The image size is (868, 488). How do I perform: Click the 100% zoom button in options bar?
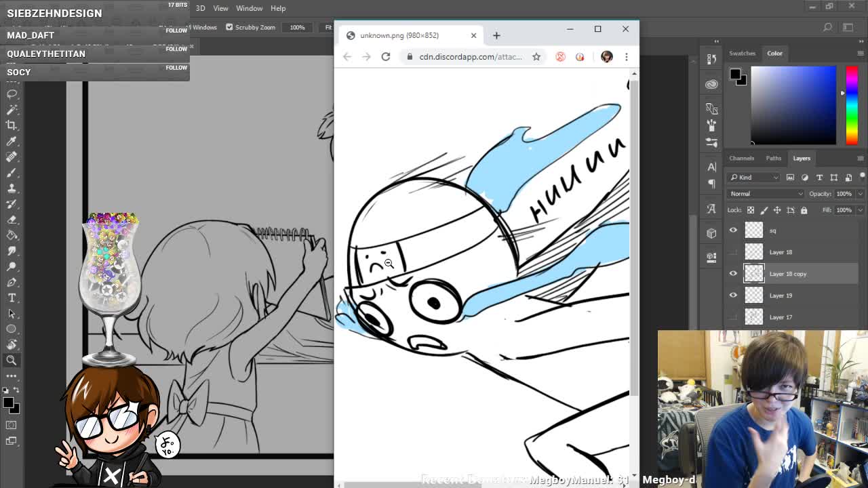point(297,27)
